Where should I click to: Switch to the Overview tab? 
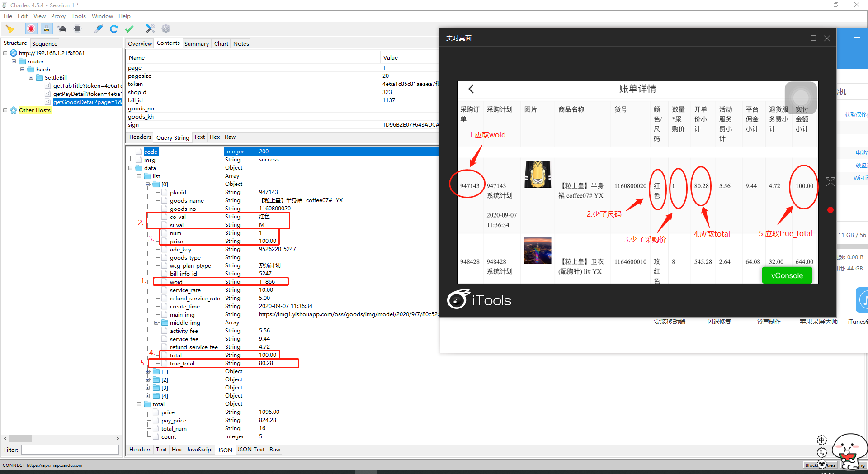(x=140, y=43)
